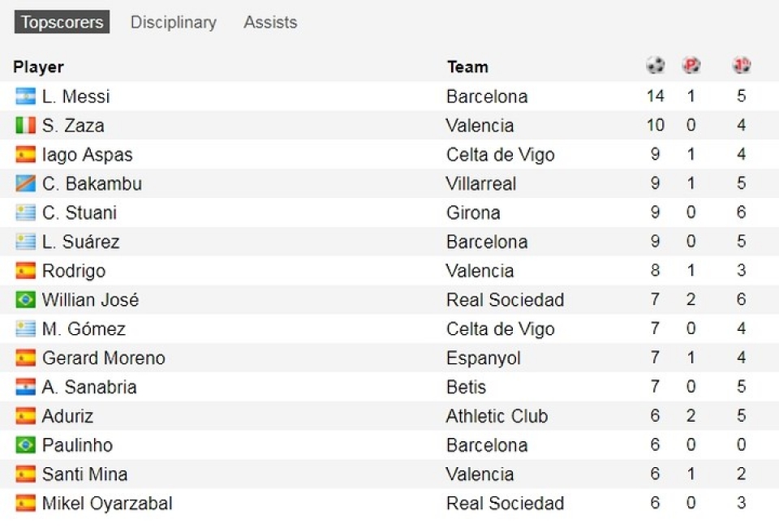Open the Assists tab
Image resolution: width=779 pixels, height=532 pixels.
pos(270,23)
